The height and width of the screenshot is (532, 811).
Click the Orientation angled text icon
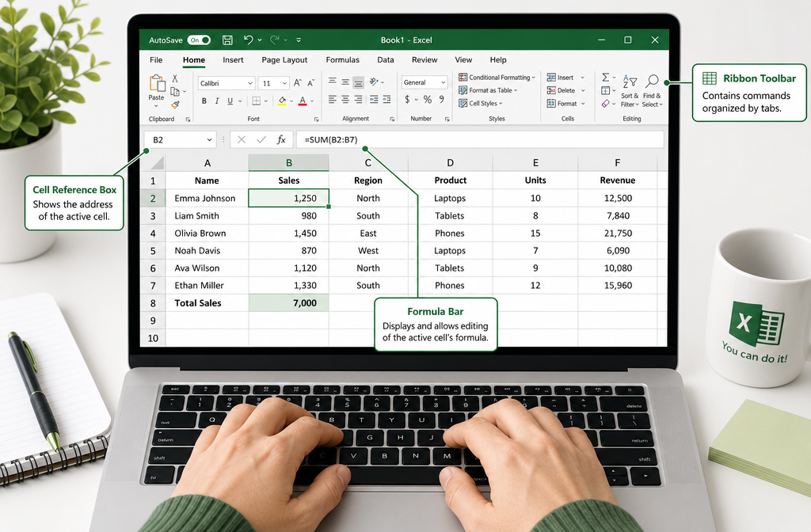(375, 82)
